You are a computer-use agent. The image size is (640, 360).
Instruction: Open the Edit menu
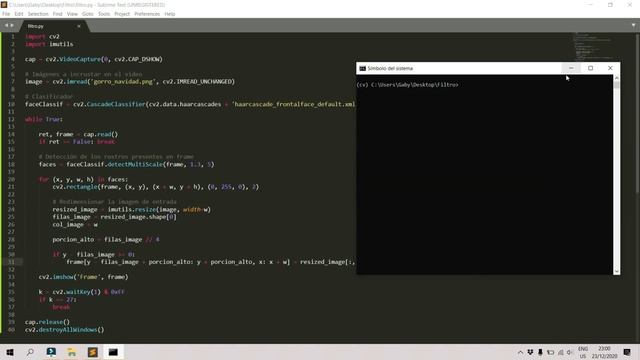pos(19,14)
